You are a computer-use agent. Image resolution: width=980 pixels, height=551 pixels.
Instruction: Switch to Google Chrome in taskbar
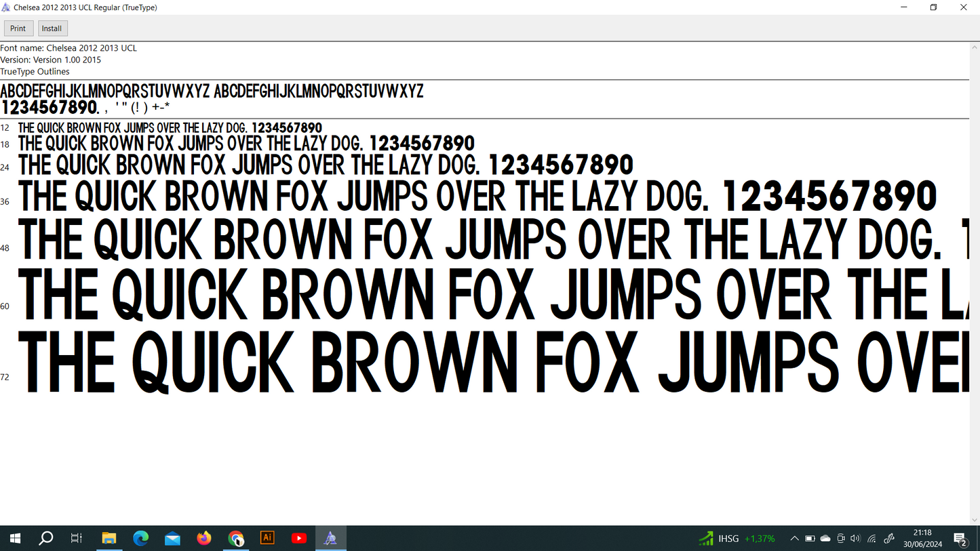coord(235,538)
